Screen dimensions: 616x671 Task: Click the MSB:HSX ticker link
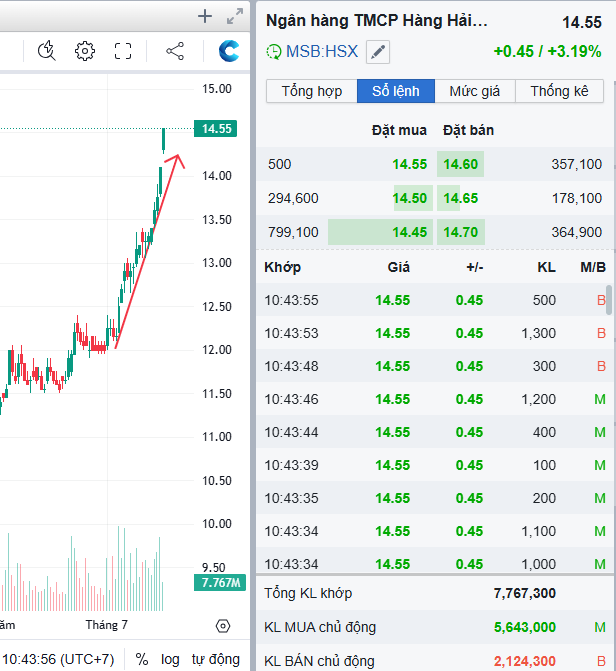tap(321, 51)
